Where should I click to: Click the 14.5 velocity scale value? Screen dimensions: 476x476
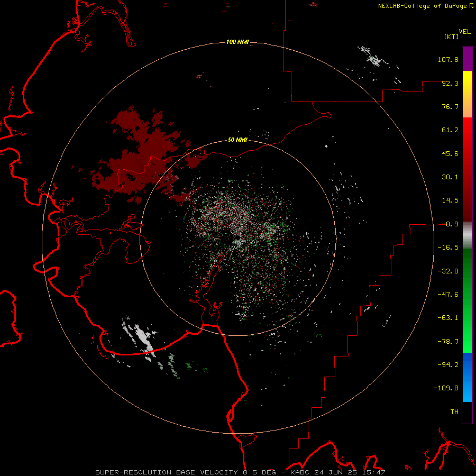[450, 200]
